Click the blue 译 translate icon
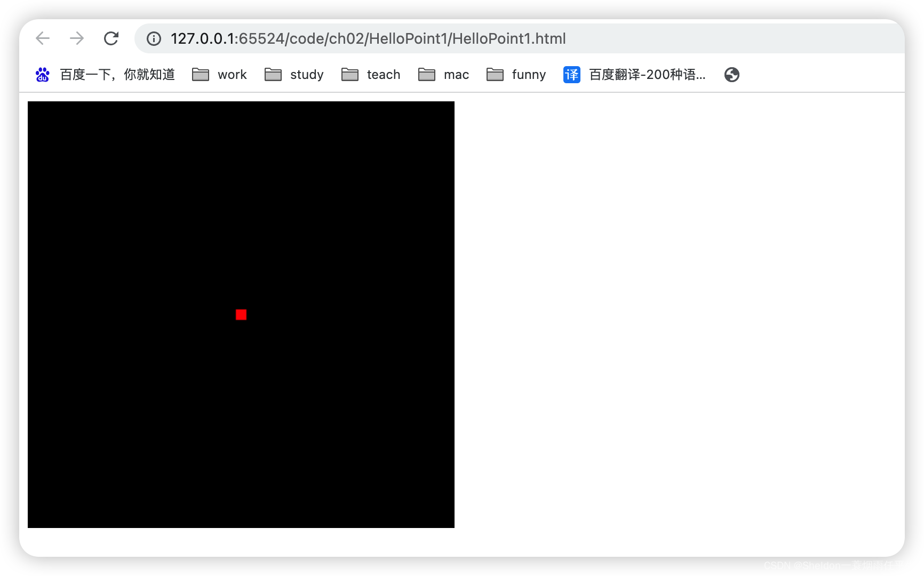The width and height of the screenshot is (924, 576). [x=572, y=75]
